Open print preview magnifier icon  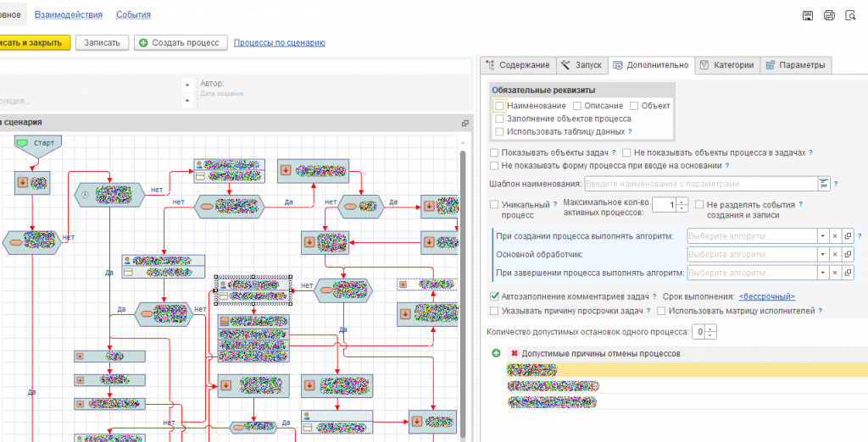tap(849, 15)
